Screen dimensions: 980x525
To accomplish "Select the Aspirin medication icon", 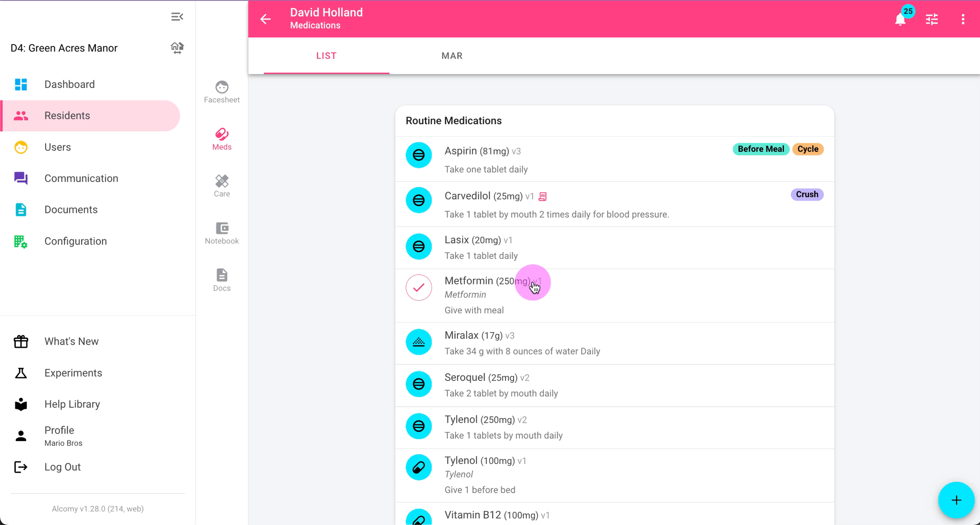I will 418,155.
